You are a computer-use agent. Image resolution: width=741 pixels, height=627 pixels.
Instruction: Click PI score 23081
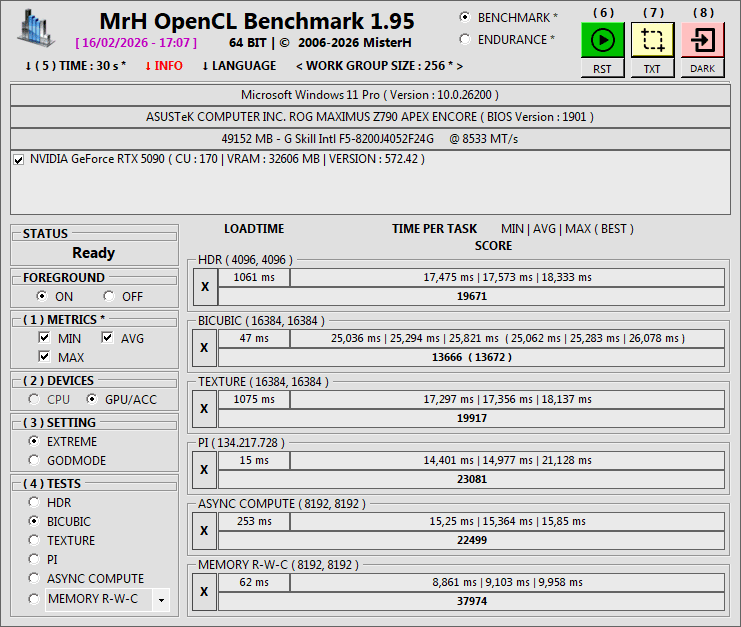click(x=472, y=479)
